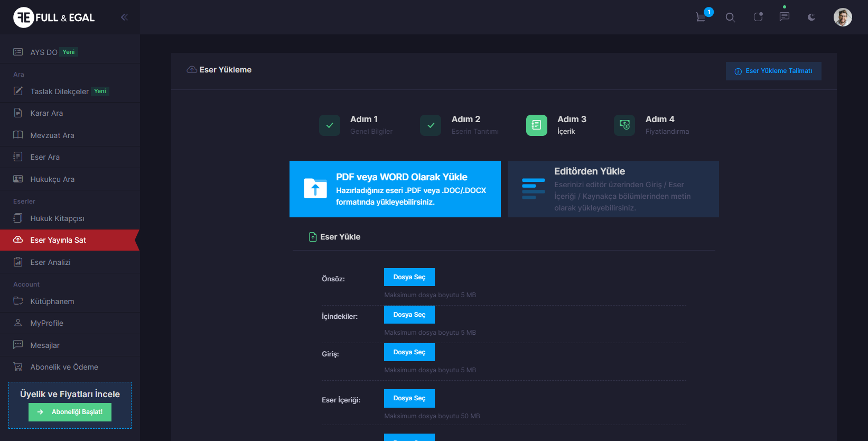Collapse the sidebar with double chevron
Image resolution: width=868 pixels, height=441 pixels.
pos(124,17)
